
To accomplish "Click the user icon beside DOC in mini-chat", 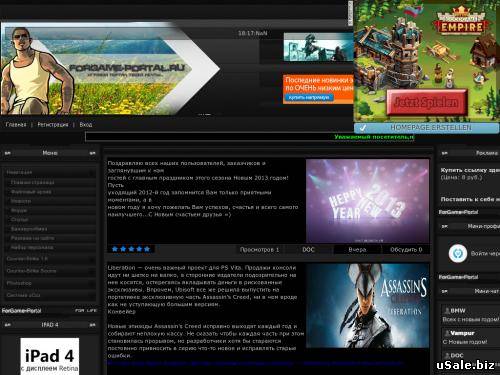I will [x=446, y=355].
